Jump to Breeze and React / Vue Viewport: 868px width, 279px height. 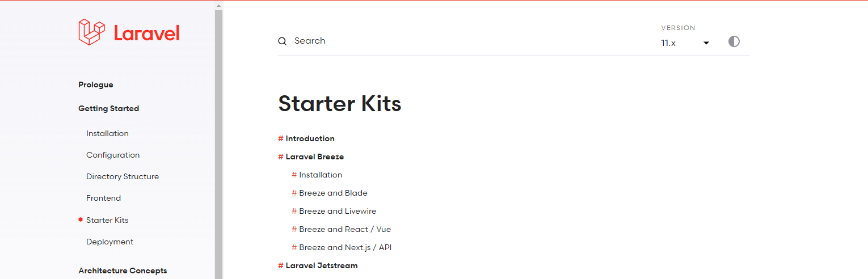click(345, 229)
